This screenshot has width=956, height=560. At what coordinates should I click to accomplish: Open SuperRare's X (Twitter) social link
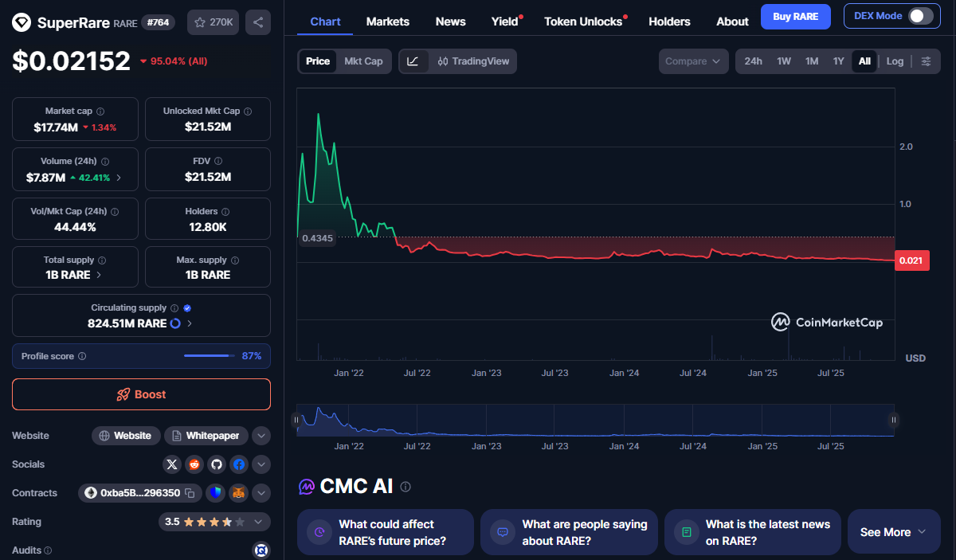172,464
